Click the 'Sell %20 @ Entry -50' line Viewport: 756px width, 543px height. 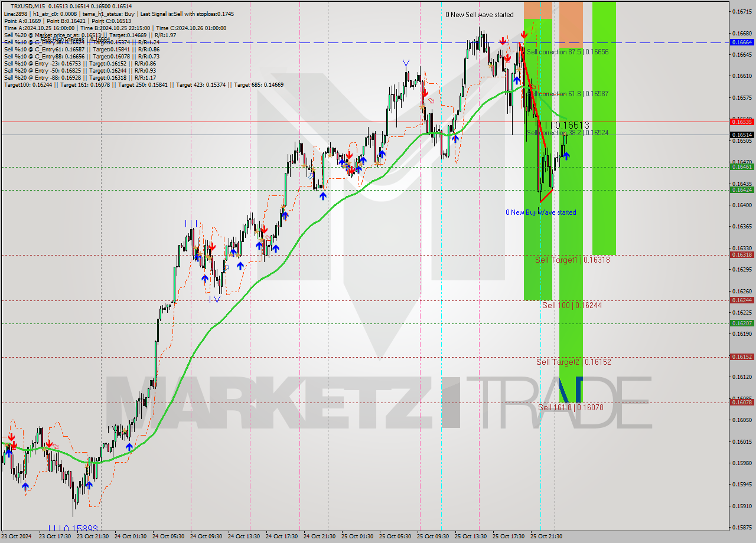click(80, 70)
